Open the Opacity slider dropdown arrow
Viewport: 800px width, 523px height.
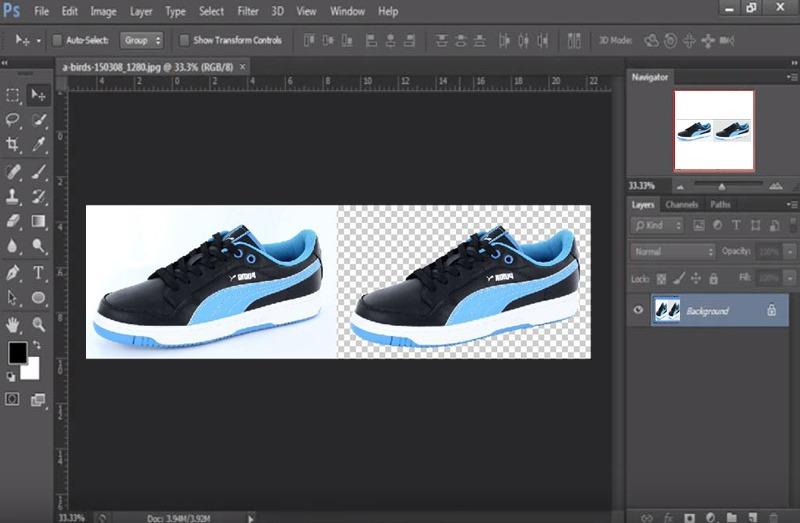click(790, 252)
